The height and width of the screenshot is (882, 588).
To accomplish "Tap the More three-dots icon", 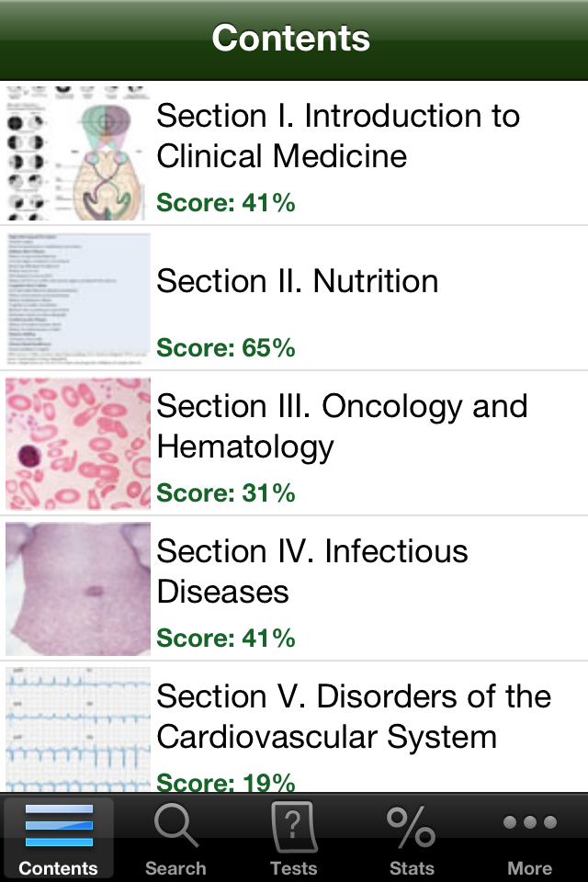I will (x=529, y=822).
